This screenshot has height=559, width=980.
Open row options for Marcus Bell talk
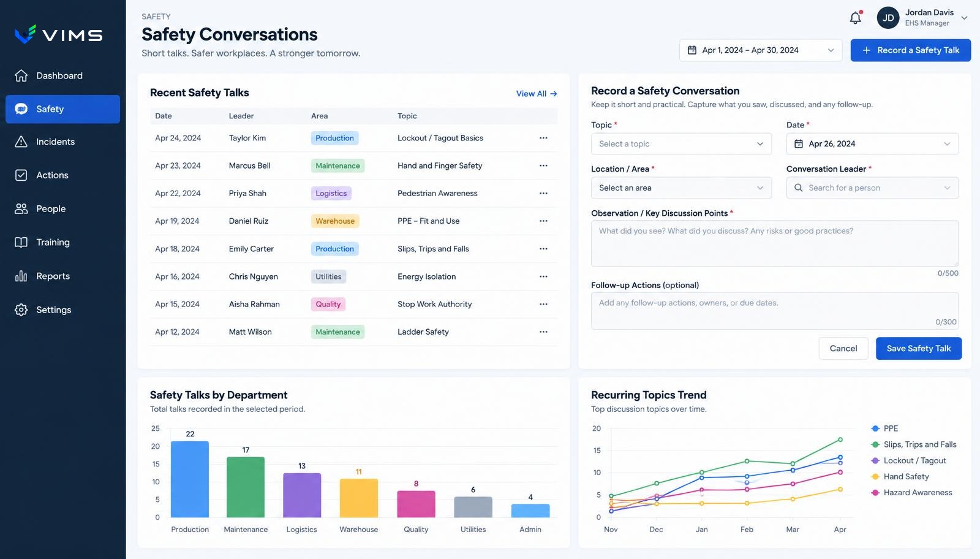pyautogui.click(x=543, y=165)
